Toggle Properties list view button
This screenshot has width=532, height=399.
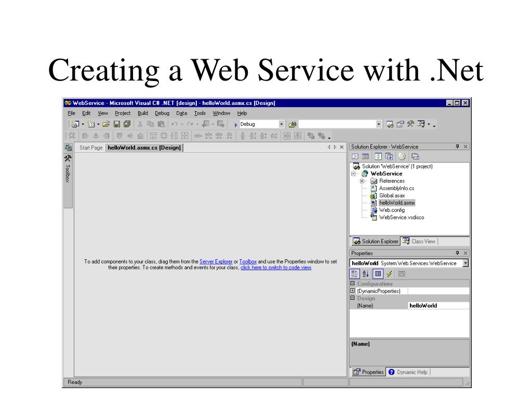pyautogui.click(x=378, y=274)
